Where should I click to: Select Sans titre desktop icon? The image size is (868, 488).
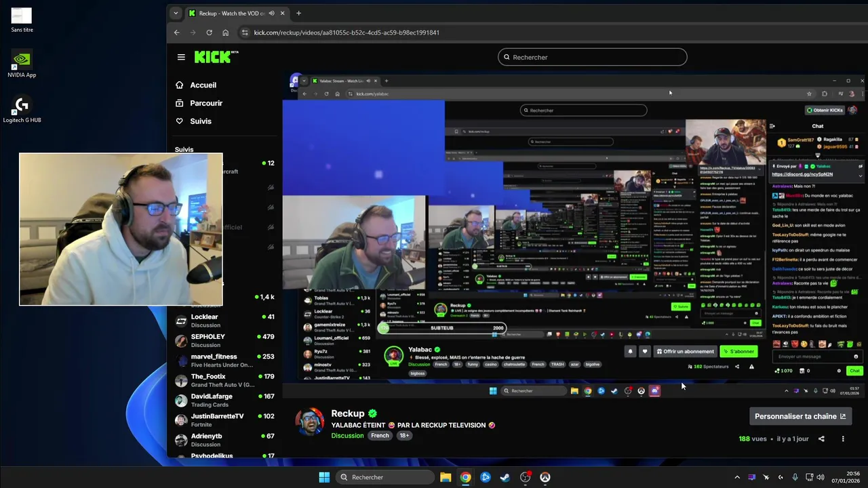click(x=22, y=20)
